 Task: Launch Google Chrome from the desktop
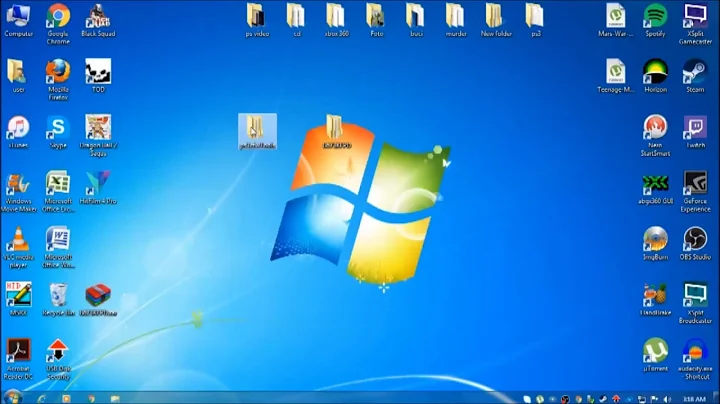click(58, 24)
